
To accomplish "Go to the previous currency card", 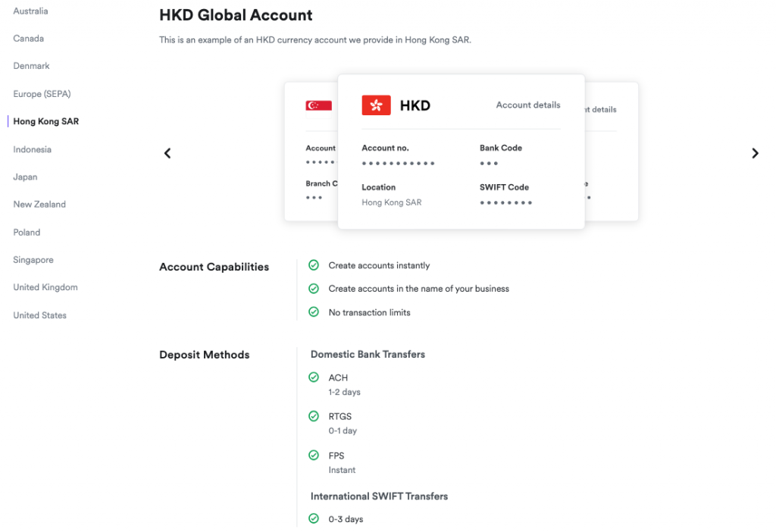I will click(x=167, y=153).
